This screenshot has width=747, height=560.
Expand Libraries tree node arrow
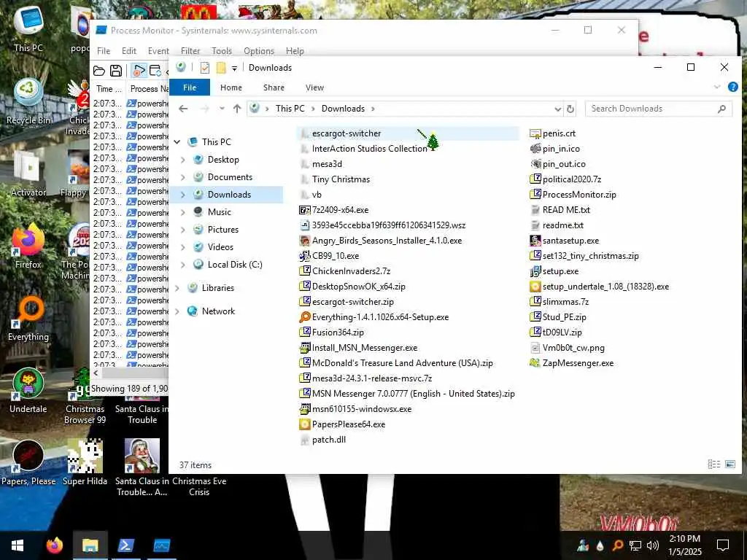pyautogui.click(x=177, y=288)
